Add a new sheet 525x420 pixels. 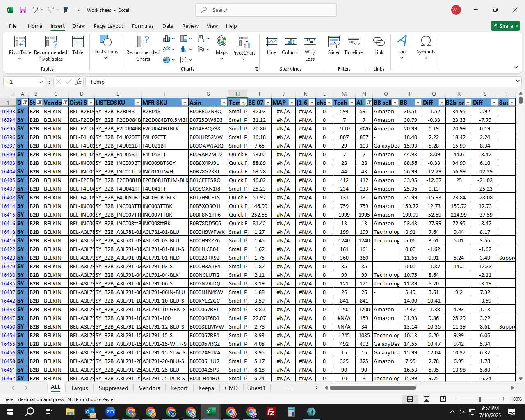tap(290, 388)
